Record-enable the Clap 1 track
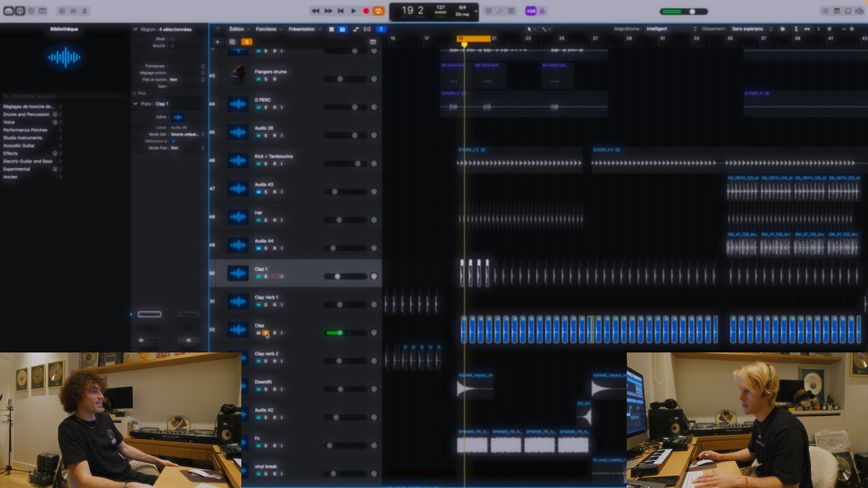 click(x=274, y=277)
